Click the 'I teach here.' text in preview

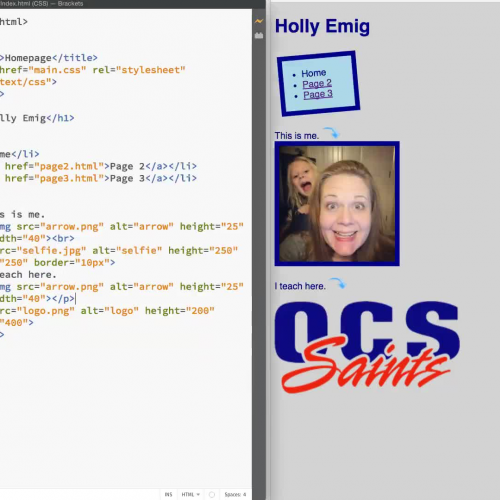pos(300,286)
